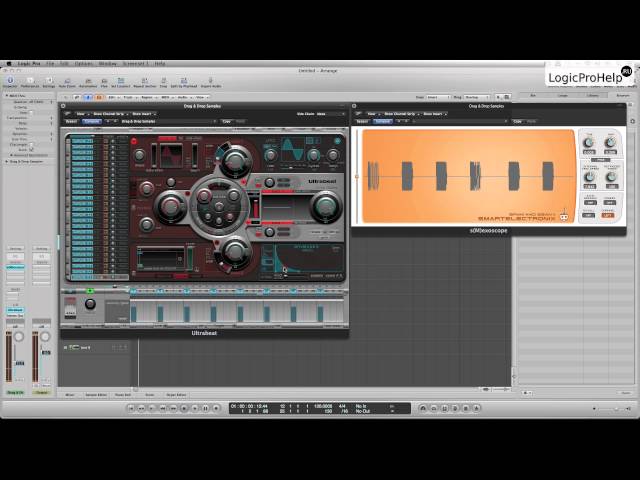The height and width of the screenshot is (480, 640).
Task: Toggle the orange button in s(M)exoscope controls
Action: point(608,215)
